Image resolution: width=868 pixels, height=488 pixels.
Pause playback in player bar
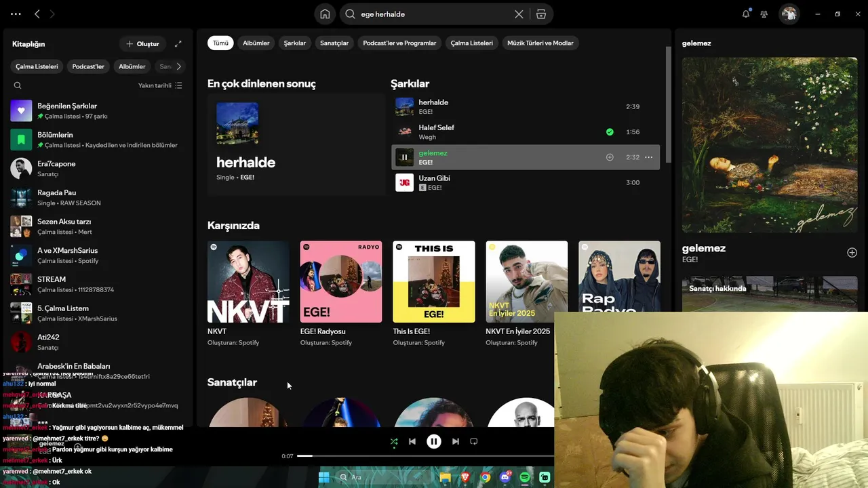coord(434,441)
